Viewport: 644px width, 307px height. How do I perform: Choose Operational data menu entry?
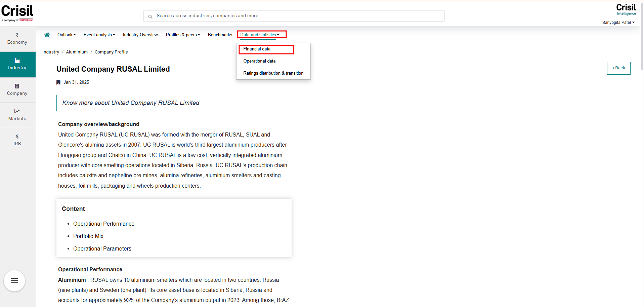(259, 61)
